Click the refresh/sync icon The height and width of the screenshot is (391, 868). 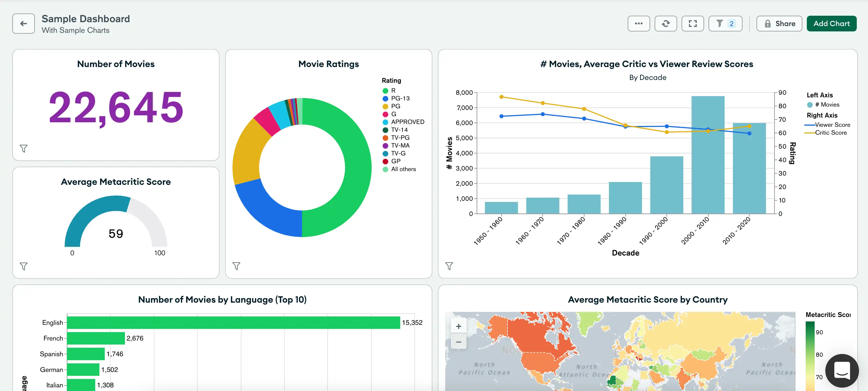click(x=666, y=23)
